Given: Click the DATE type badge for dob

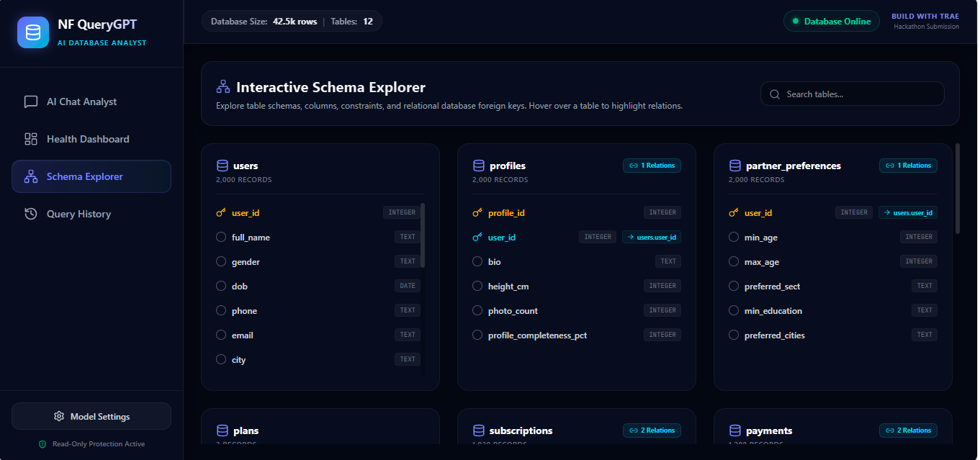Looking at the screenshot, I should click(x=408, y=286).
